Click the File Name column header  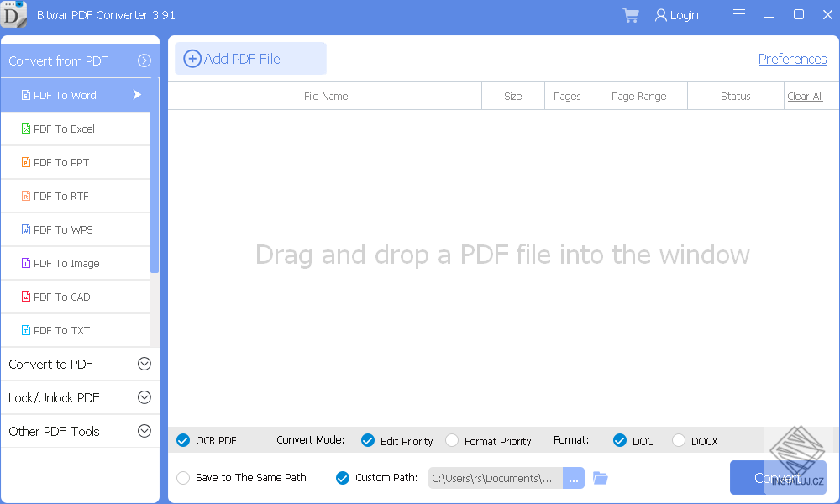(x=326, y=97)
